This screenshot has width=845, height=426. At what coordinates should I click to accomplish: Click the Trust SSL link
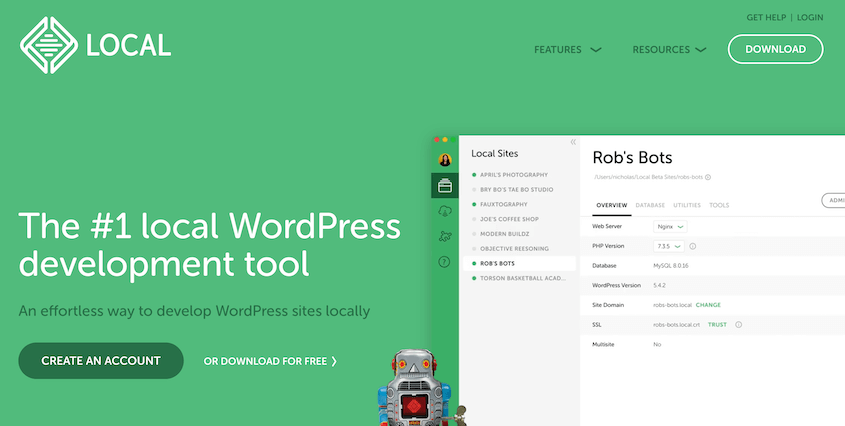tap(717, 325)
